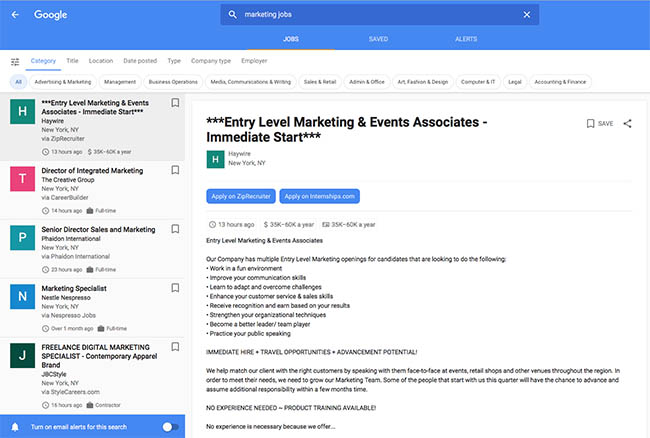Choose the Advertising & Marketing chip
Image resolution: width=650 pixels, height=438 pixels.
[x=63, y=82]
